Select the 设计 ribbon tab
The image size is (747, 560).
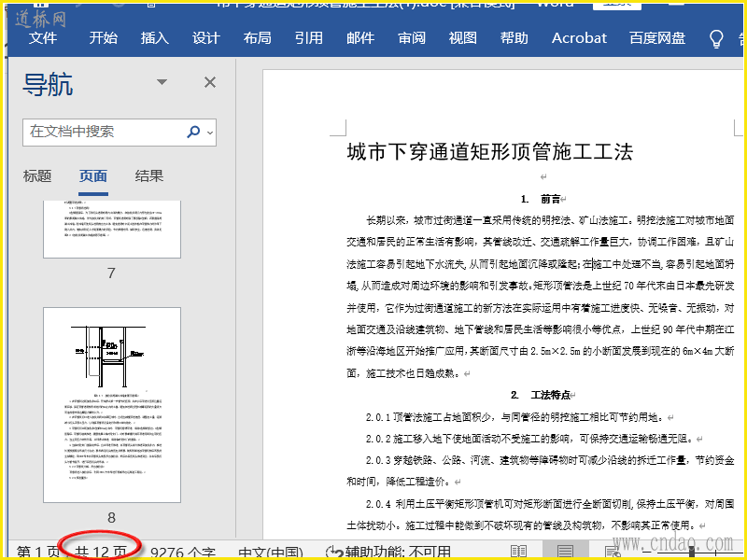(206, 38)
